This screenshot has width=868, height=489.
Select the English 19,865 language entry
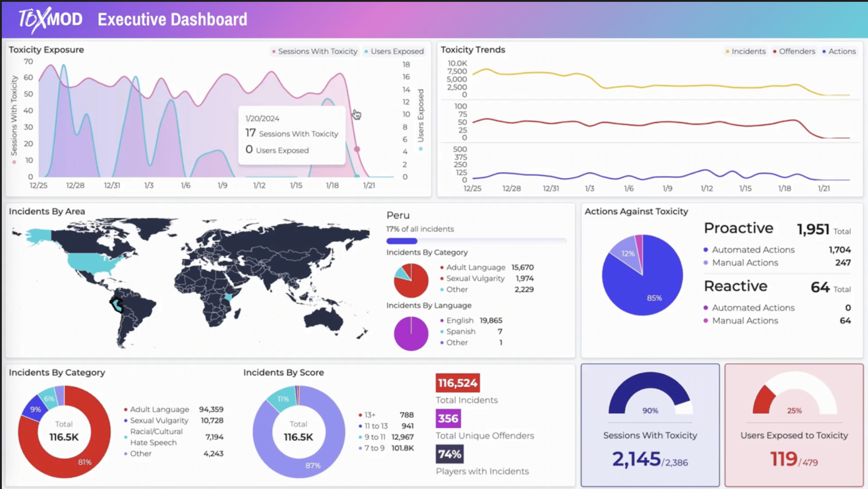(x=471, y=320)
